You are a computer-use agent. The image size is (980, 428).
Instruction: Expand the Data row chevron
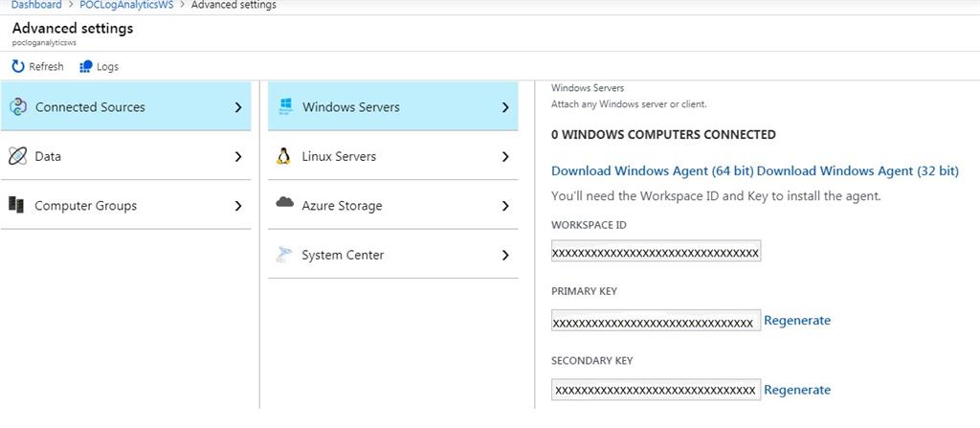point(238,156)
